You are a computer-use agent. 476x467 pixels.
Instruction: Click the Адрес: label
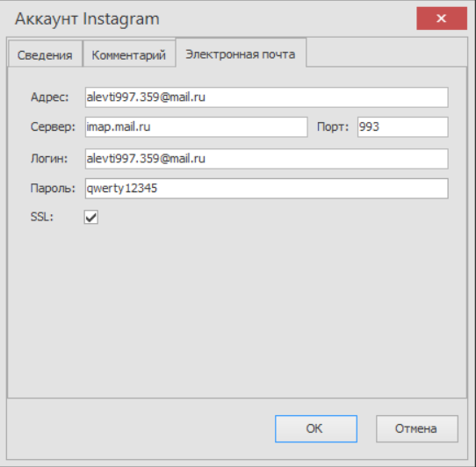pyautogui.click(x=50, y=97)
